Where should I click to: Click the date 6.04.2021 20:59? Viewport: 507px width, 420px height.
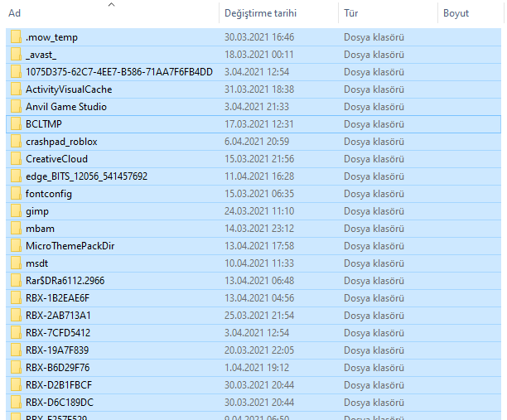point(257,142)
